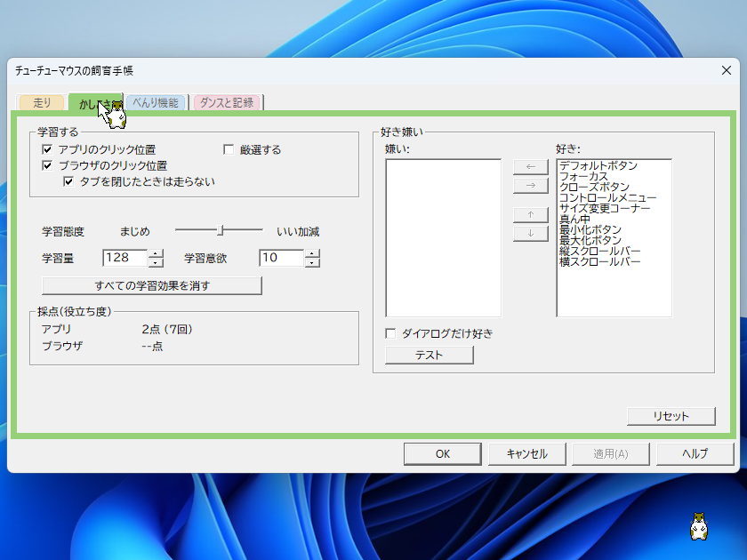Click the right arrow move button

(x=530, y=185)
